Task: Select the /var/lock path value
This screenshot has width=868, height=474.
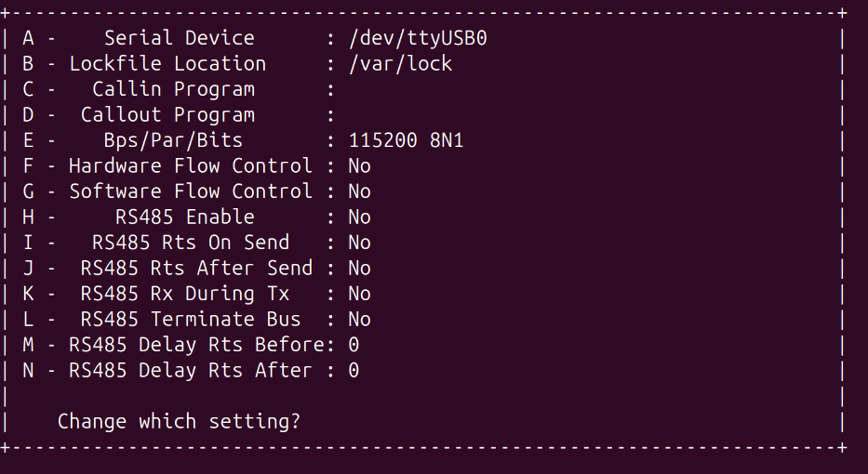Action: (x=400, y=64)
